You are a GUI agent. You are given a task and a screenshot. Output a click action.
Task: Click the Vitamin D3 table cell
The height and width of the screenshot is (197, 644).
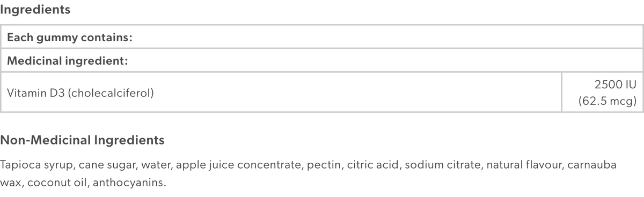click(281, 92)
